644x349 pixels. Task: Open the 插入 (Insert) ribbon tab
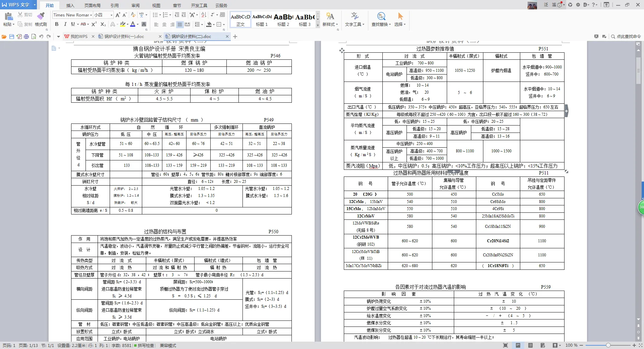click(x=70, y=5)
